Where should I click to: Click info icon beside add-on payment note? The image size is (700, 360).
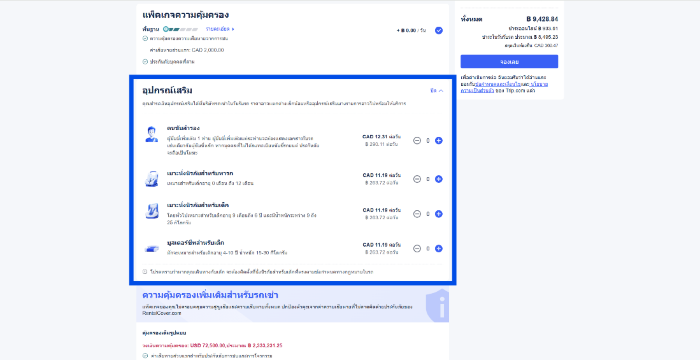(x=145, y=272)
